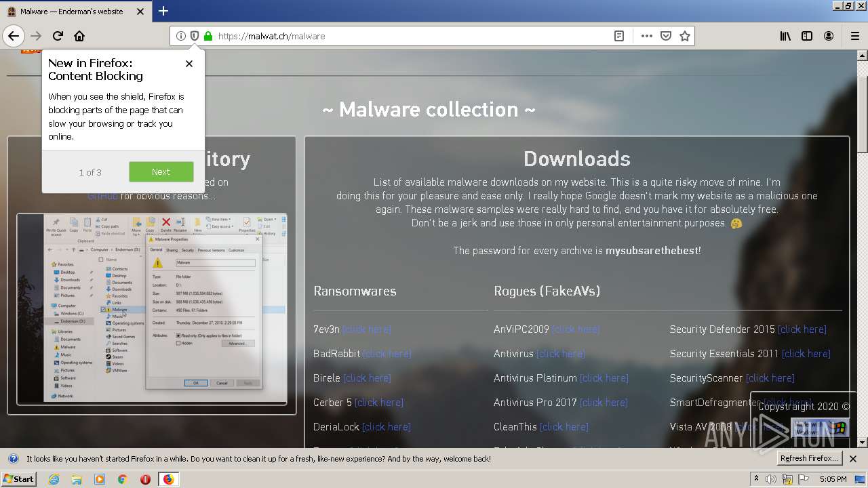
Task: Open page actions three-dot menu
Action: pos(646,36)
